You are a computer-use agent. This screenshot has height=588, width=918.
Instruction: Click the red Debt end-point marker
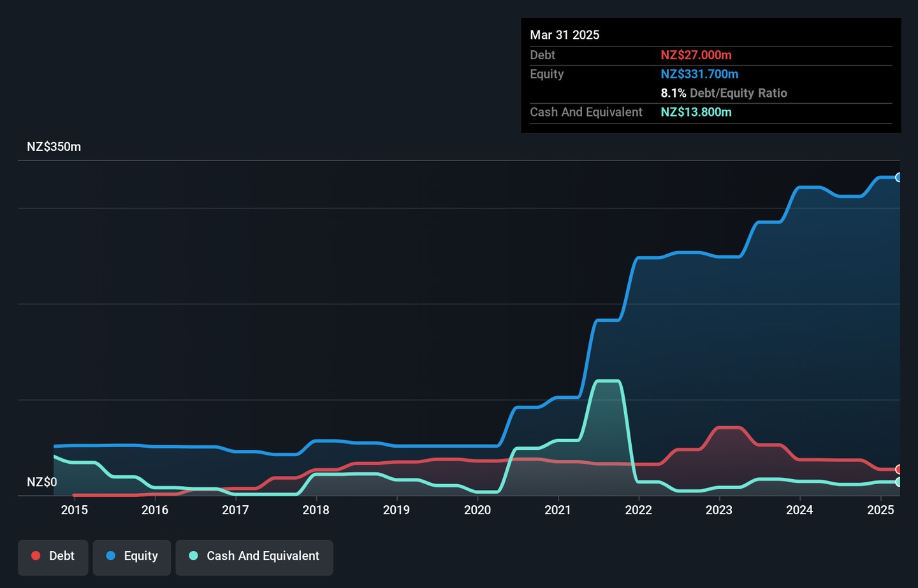click(x=898, y=470)
